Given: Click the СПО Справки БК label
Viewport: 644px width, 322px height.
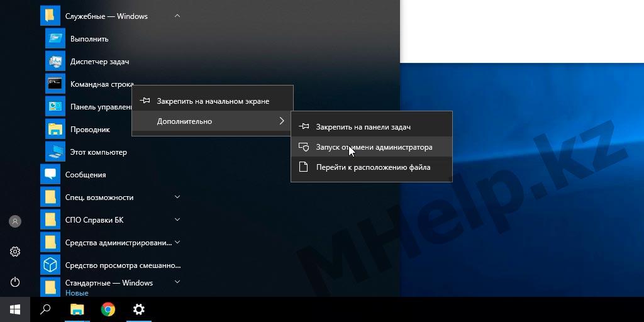Looking at the screenshot, I should 94,219.
